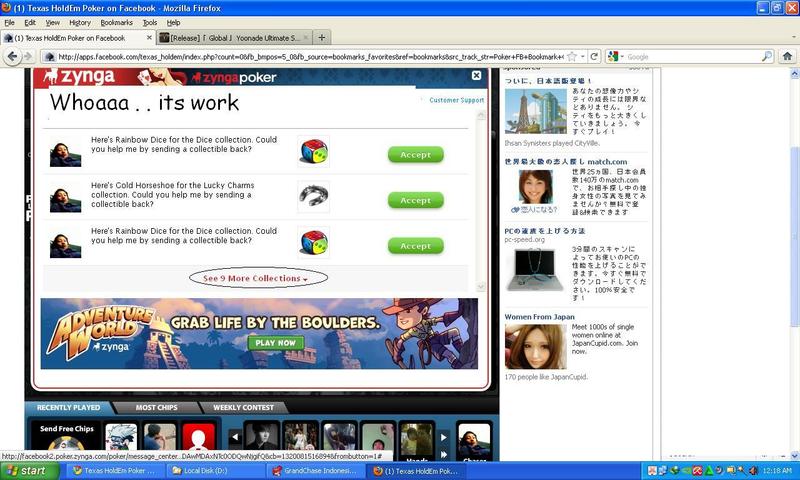Open the History menu
Viewport: 800px width, 480px height.
[x=80, y=22]
